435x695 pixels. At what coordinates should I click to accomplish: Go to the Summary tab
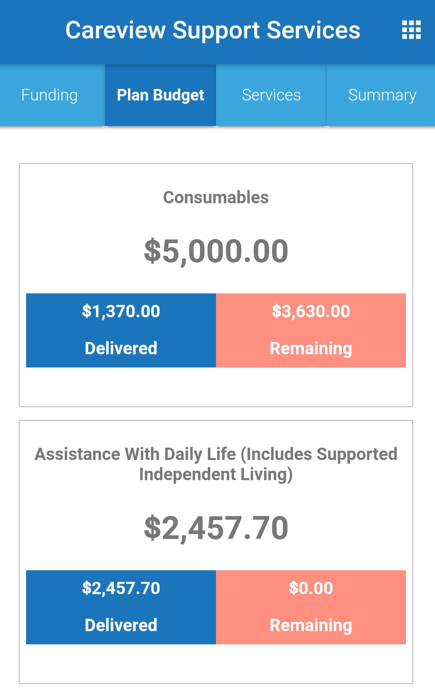pos(381,95)
